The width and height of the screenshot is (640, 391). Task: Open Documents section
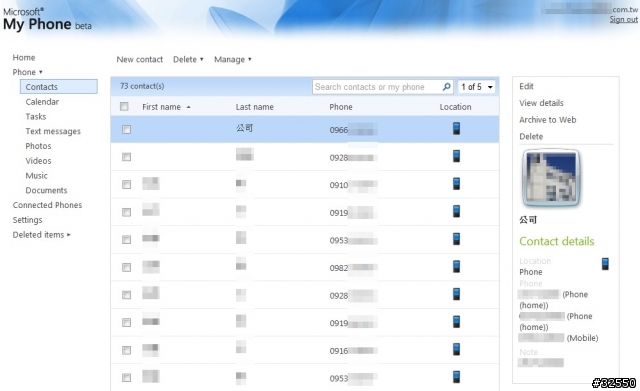(x=46, y=190)
